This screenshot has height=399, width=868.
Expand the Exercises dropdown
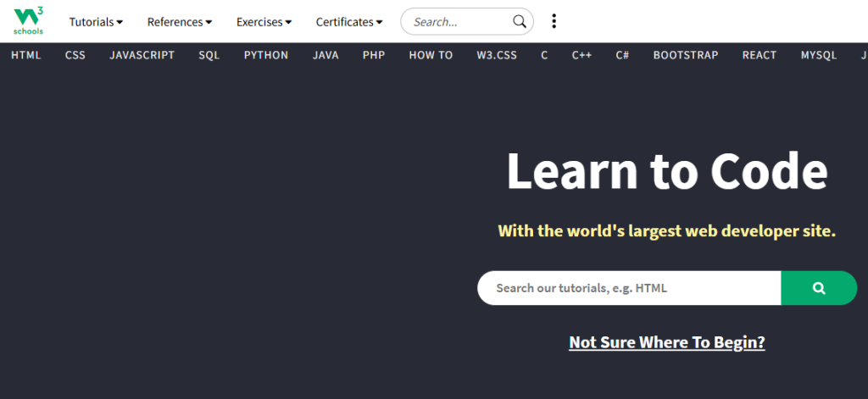coord(264,22)
